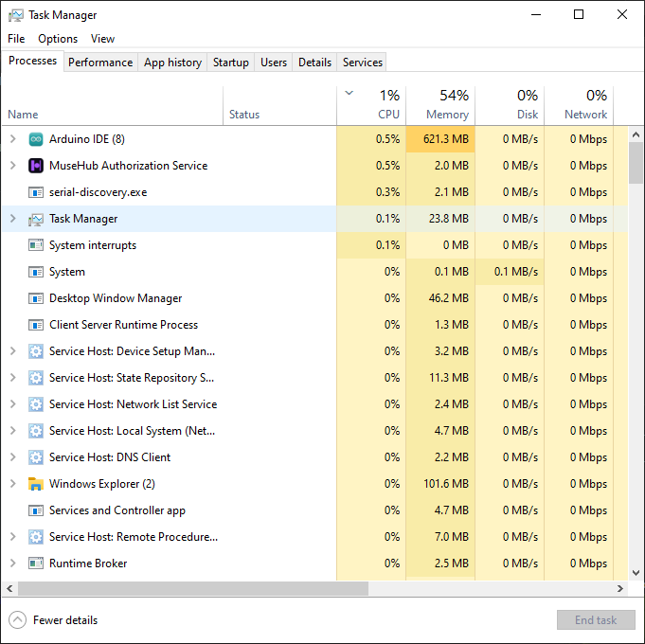Collapse view using Fewer details arrow
645x644 pixels.
tap(17, 620)
